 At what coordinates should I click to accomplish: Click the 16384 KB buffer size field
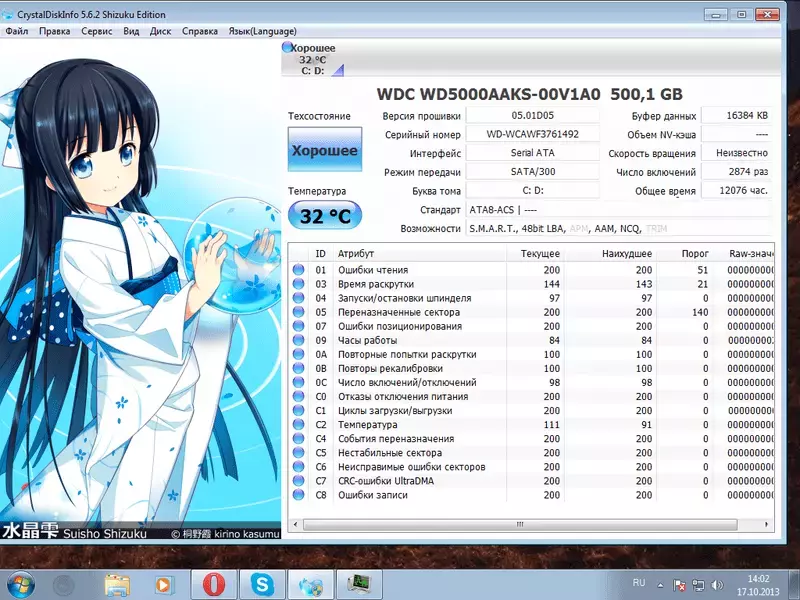736,115
